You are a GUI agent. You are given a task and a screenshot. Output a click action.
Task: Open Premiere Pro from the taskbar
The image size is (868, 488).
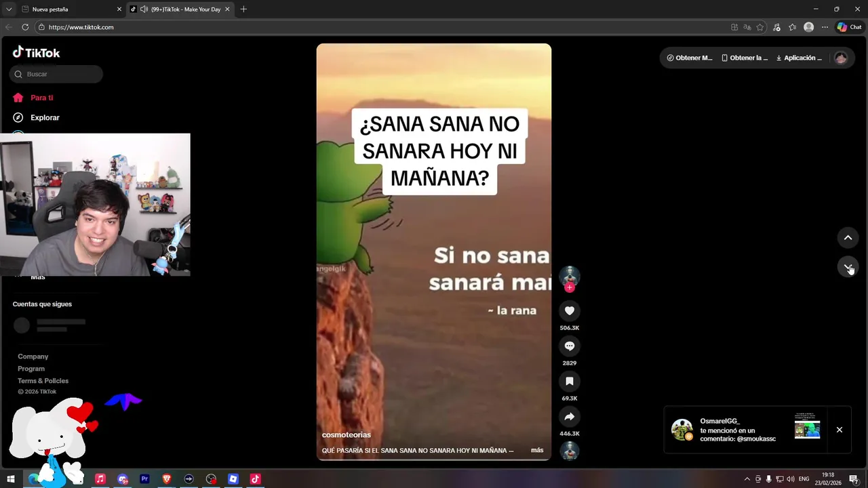[144, 479]
